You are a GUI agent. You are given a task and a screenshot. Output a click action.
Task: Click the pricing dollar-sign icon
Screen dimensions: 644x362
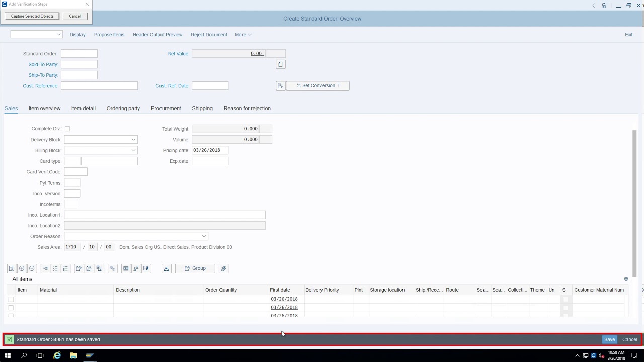click(x=223, y=268)
